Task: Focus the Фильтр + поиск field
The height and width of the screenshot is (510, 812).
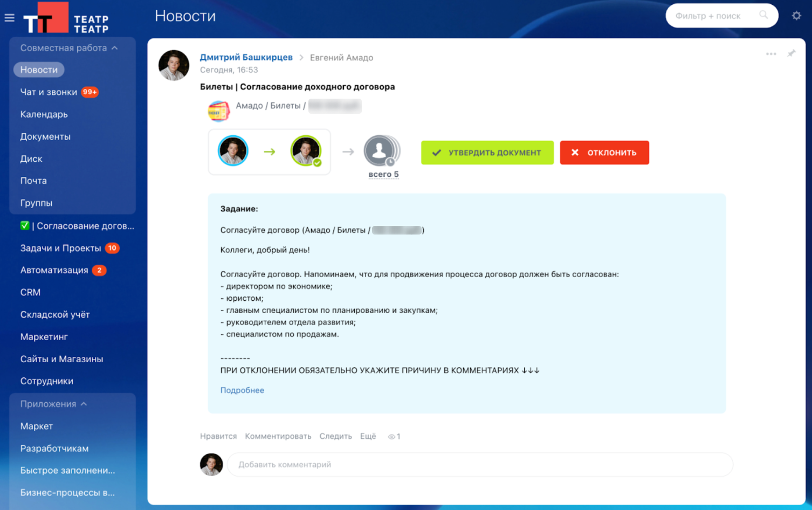Action: (722, 16)
